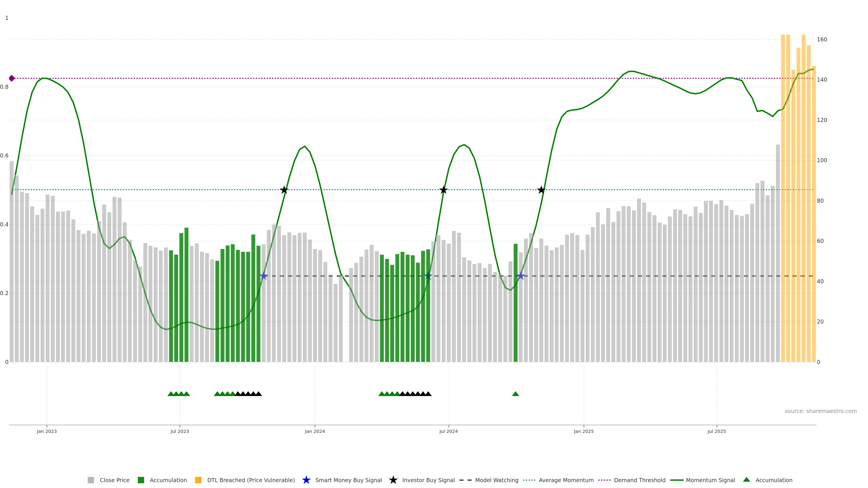Click the blue Smart Money Buy Signal legend star

coord(306,480)
